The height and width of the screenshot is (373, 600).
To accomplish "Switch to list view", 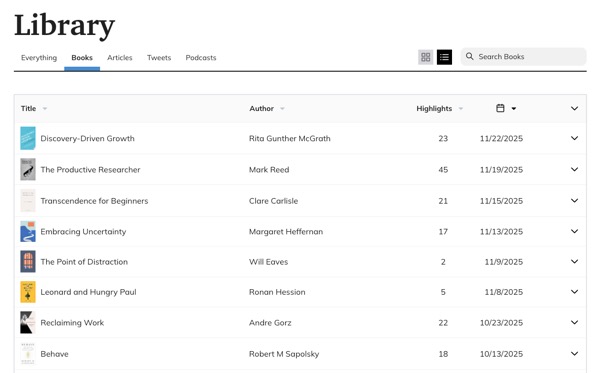I will (444, 57).
